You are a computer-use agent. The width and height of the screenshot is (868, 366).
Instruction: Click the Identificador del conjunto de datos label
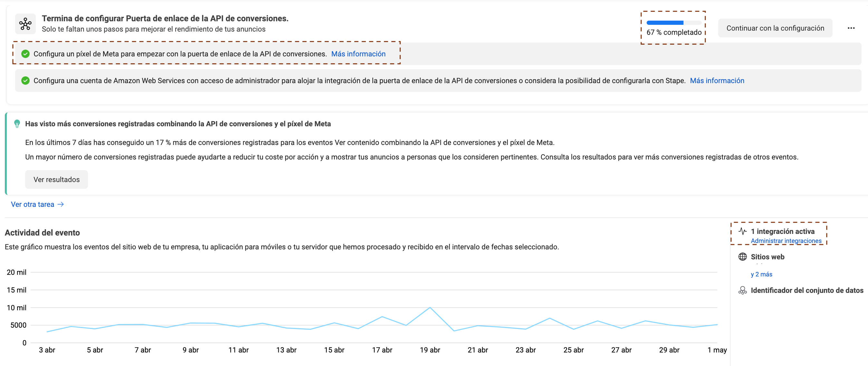coord(807,291)
